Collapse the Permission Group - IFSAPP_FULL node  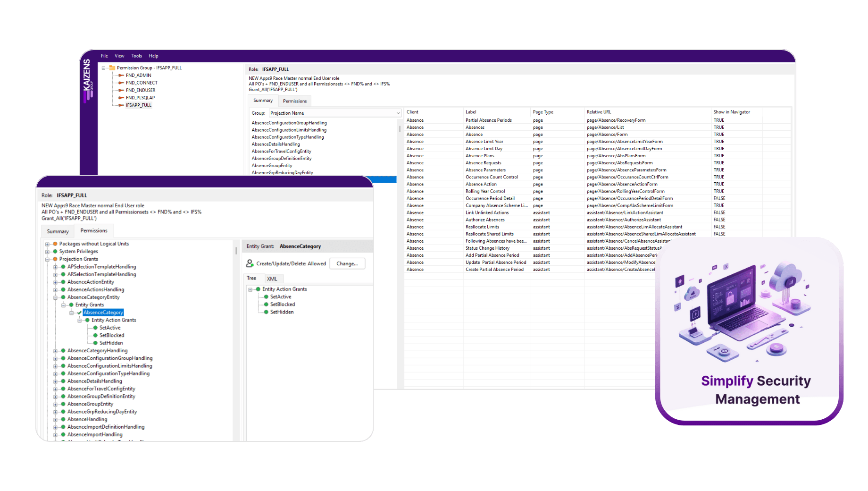click(104, 68)
